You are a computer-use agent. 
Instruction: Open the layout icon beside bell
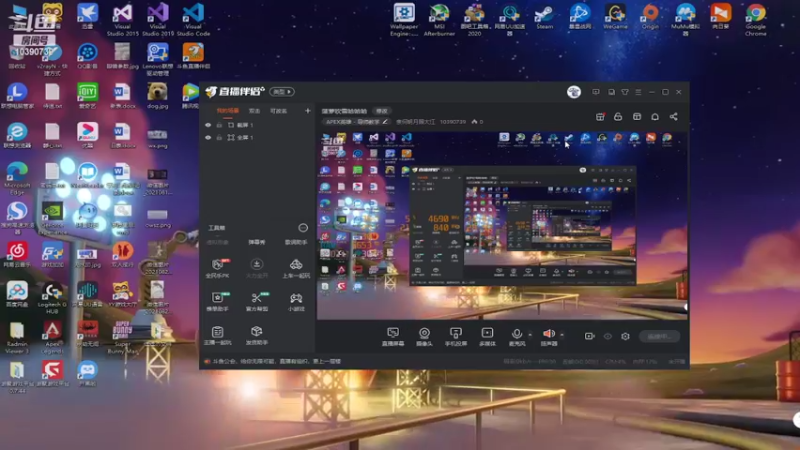pos(637,117)
